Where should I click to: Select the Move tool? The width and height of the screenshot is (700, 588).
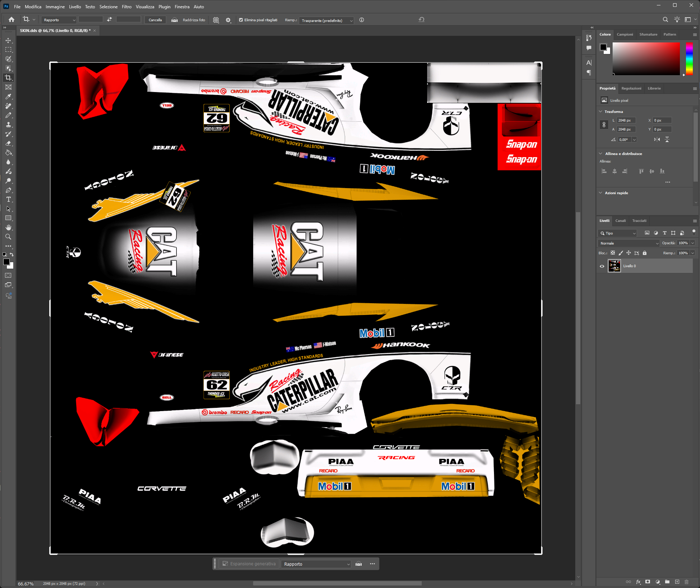8,40
